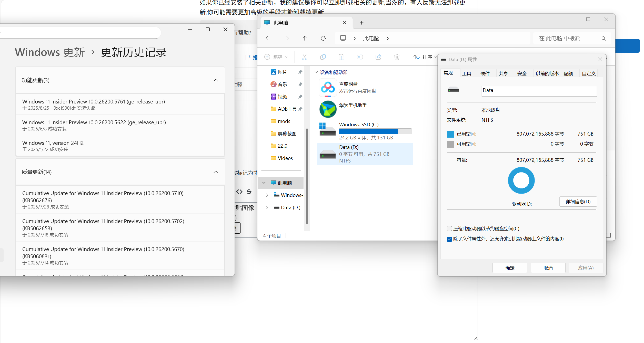Select the Windows-SSD (C:) drive icon

328,130
